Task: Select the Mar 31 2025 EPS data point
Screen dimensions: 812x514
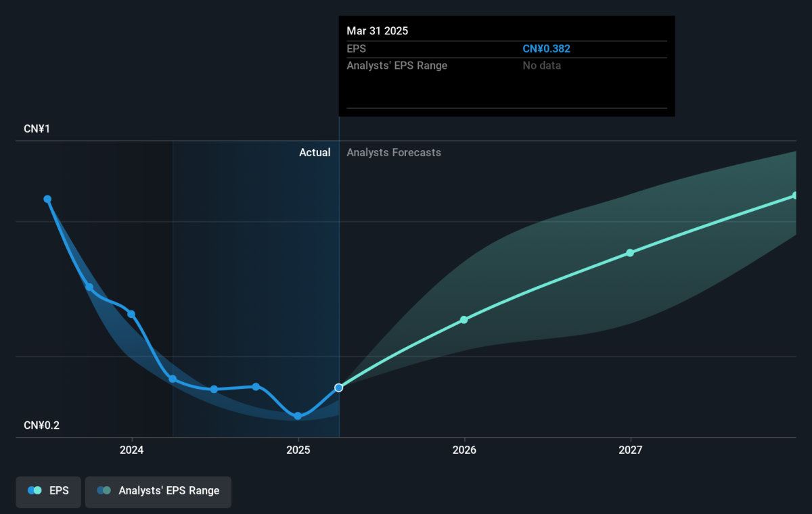Action: [339, 388]
